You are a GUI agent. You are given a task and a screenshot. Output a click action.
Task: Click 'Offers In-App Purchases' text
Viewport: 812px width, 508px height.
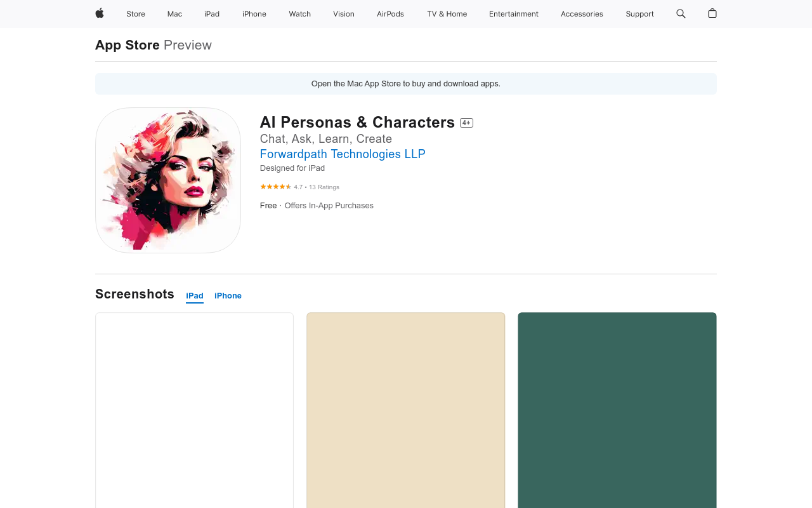tap(329, 206)
